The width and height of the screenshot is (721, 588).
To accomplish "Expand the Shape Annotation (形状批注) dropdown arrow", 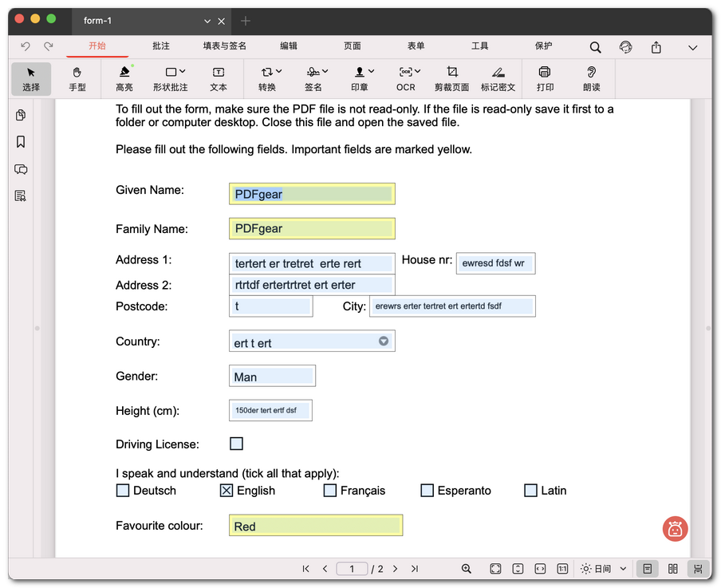I will point(183,72).
